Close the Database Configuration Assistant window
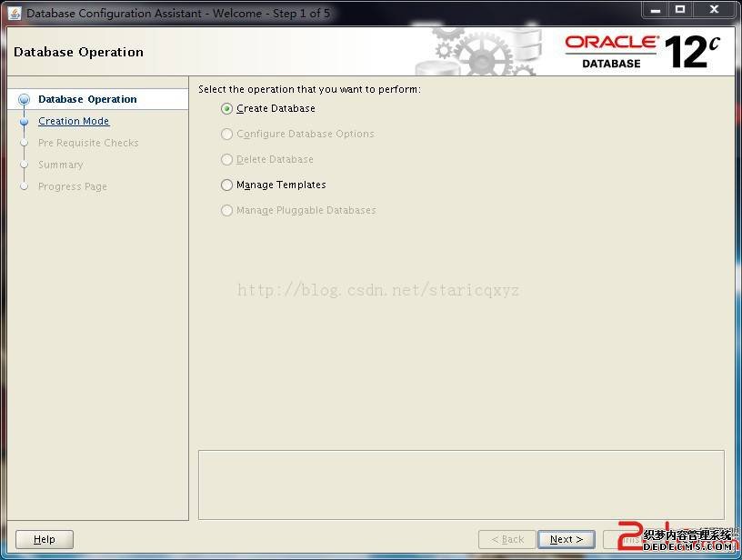Image resolution: width=742 pixels, height=560 pixels. pos(713,10)
